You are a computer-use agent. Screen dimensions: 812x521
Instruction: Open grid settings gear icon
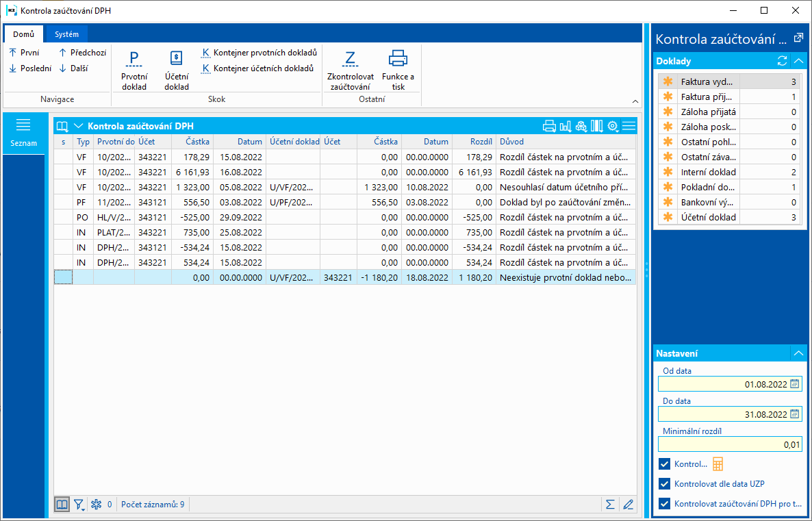(613, 126)
